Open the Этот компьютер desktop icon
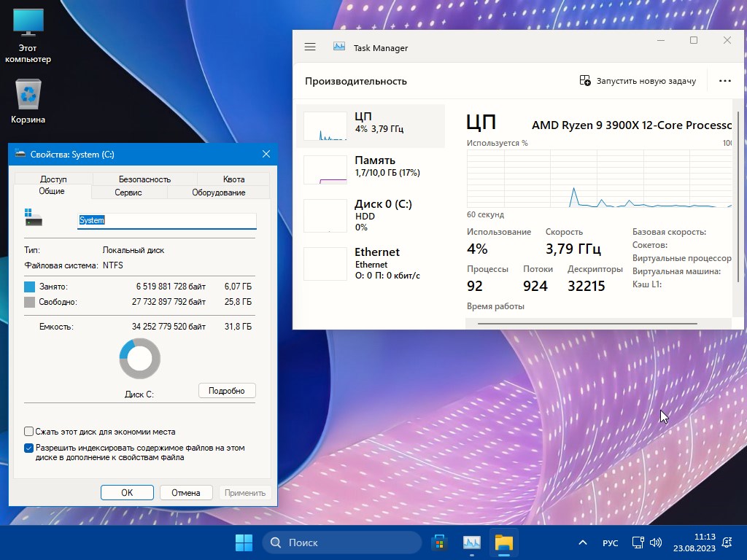This screenshot has height=560, width=747. [x=28, y=36]
